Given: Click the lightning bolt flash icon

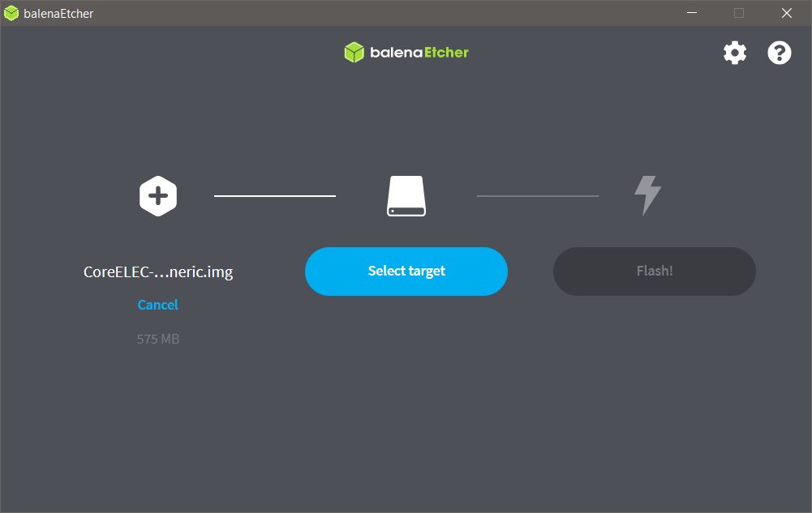Looking at the screenshot, I should [x=648, y=195].
